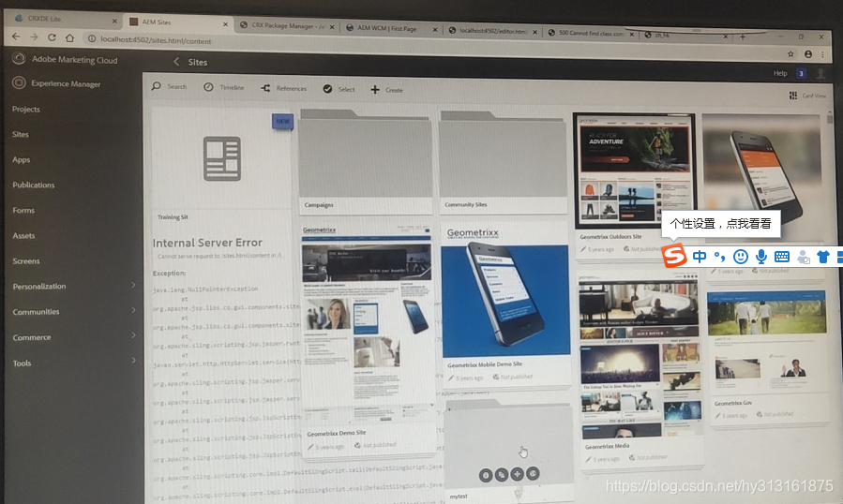Navigate to Apps in side rail
This screenshot has height=504, width=843.
click(x=22, y=159)
